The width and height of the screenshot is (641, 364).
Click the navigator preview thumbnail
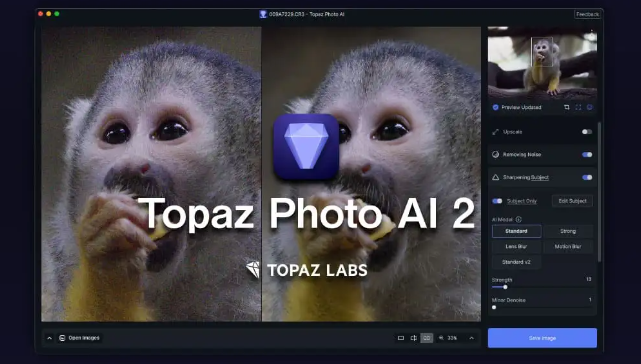(542, 63)
